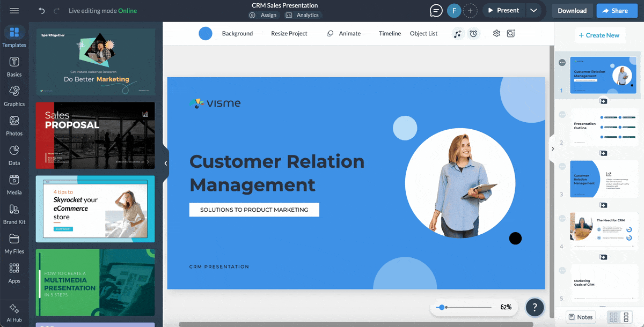Click the CRM Sales Presentation title
This screenshot has width=644, height=327.
(x=285, y=5)
